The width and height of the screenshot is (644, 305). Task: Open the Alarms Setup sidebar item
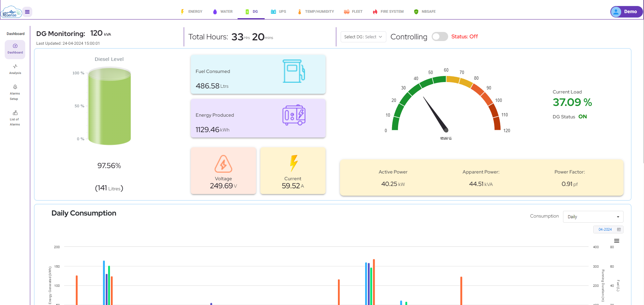(15, 92)
